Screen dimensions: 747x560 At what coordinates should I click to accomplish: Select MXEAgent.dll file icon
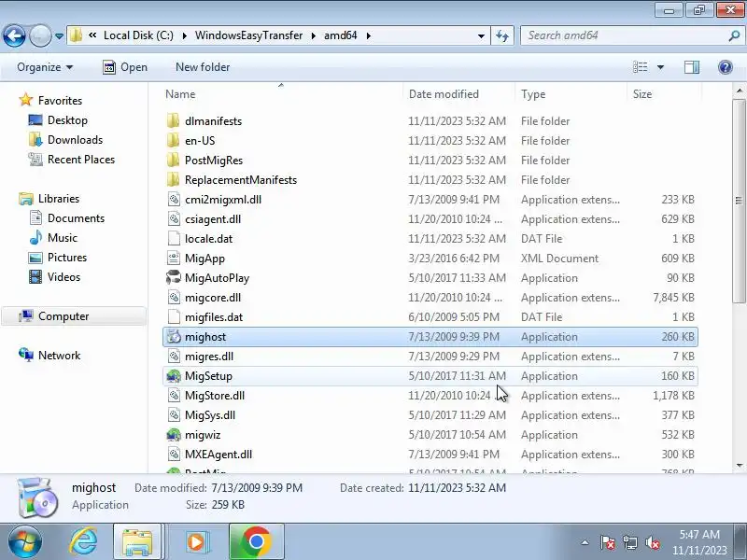tap(174, 455)
